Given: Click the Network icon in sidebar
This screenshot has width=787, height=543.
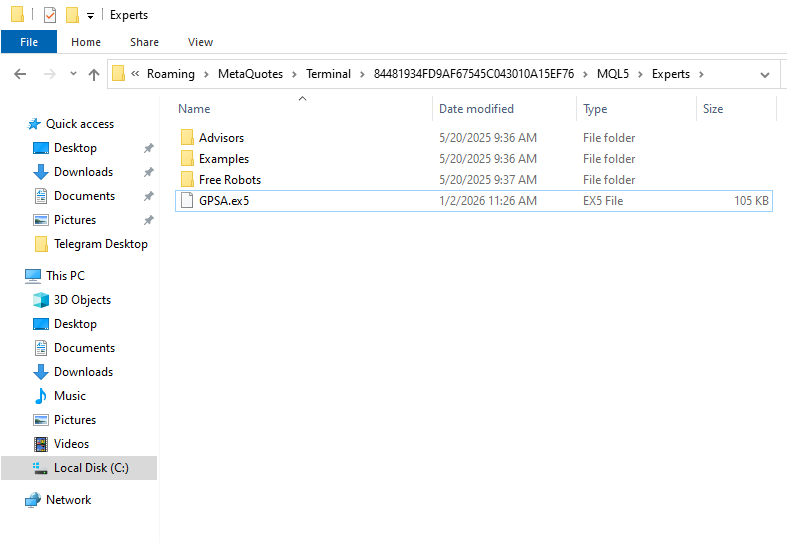Looking at the screenshot, I should pos(33,500).
